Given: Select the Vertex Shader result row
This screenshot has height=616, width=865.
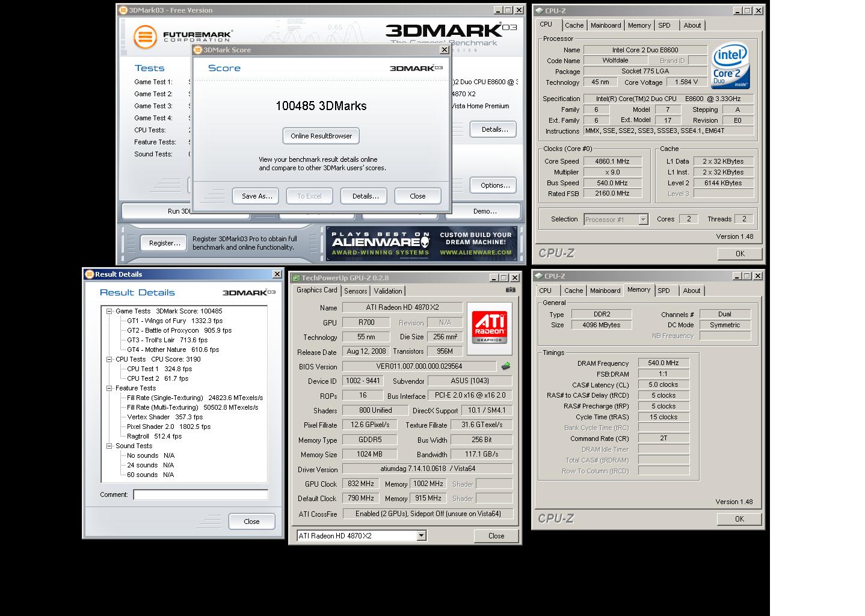Looking at the screenshot, I should [165, 417].
